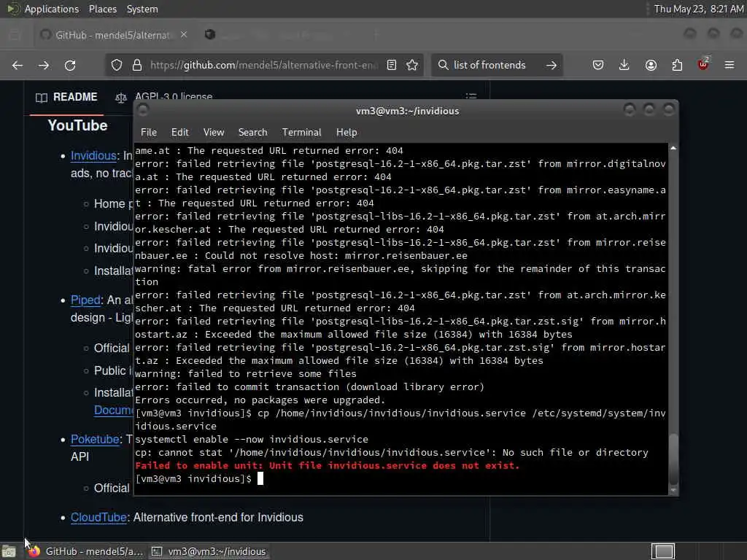Open the Pocket save icon

[598, 65]
